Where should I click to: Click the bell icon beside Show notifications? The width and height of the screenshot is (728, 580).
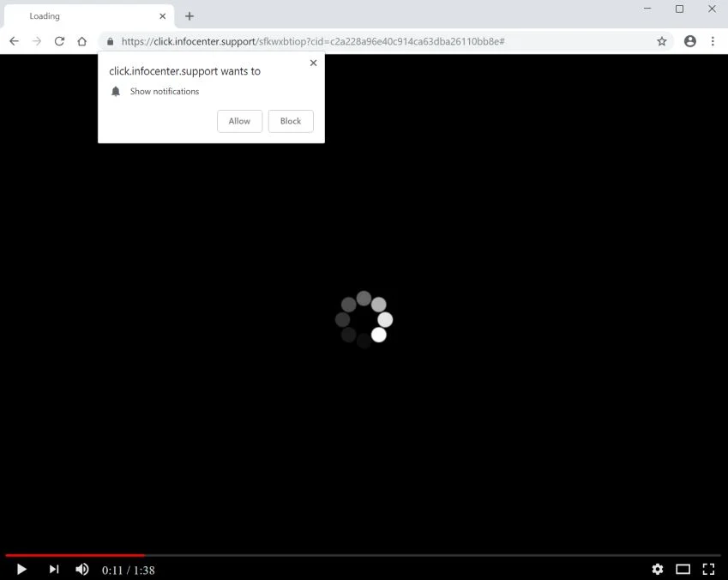[x=116, y=92]
